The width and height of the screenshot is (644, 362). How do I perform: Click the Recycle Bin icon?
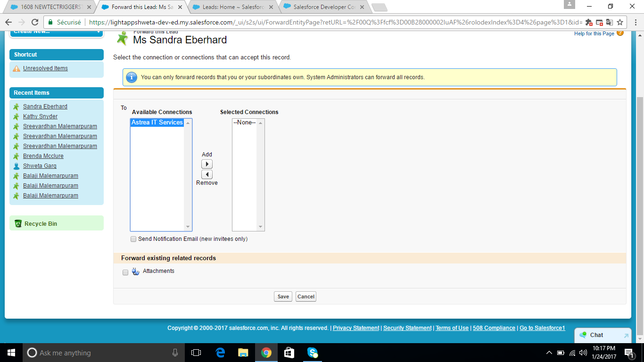click(18, 223)
